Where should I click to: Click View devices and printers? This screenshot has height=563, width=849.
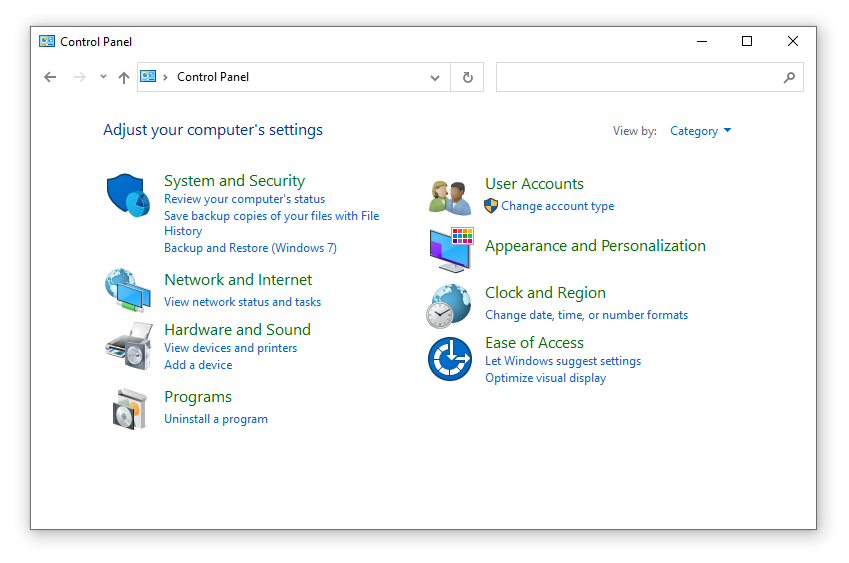point(231,348)
